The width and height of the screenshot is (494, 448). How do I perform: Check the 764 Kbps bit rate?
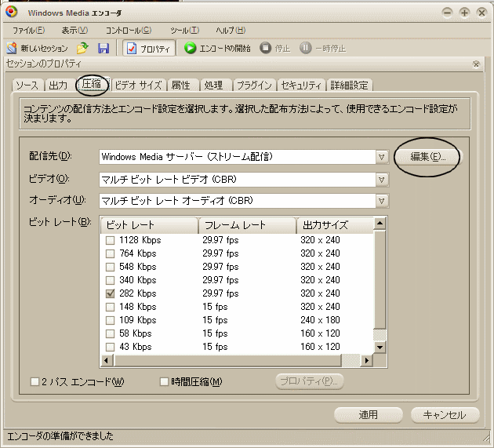point(111,253)
